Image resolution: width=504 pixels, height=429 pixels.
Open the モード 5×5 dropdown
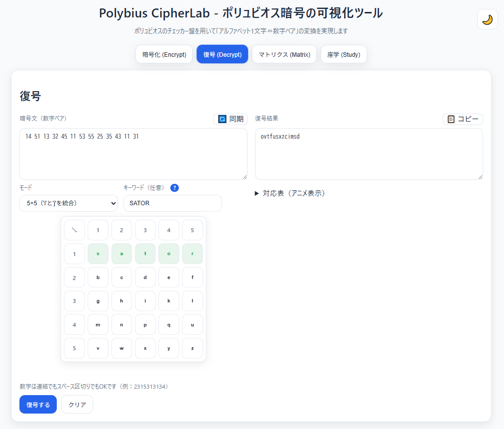point(69,203)
